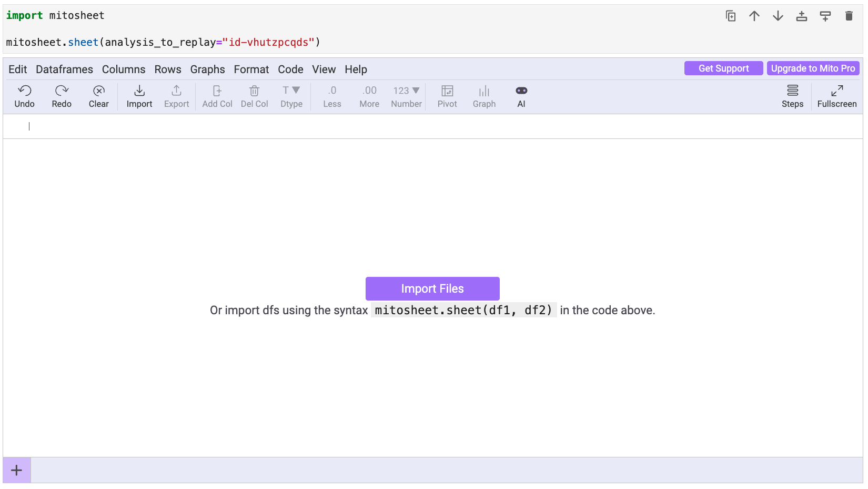Viewport: 868px width, 489px height.
Task: Click the Get Support button
Action: [x=723, y=68]
